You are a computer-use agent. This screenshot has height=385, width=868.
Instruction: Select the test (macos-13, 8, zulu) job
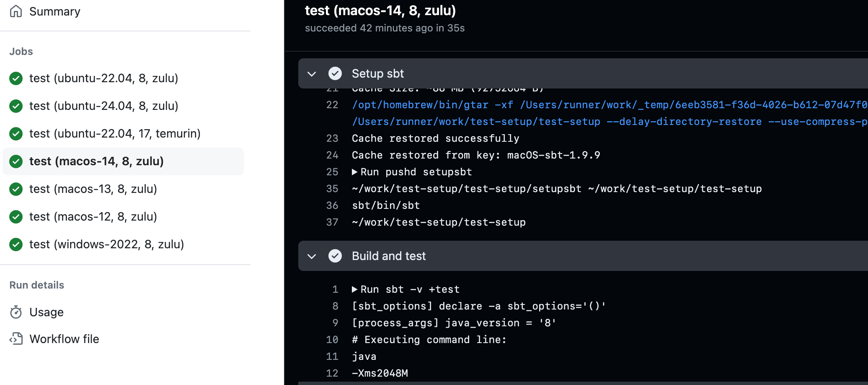coord(93,189)
